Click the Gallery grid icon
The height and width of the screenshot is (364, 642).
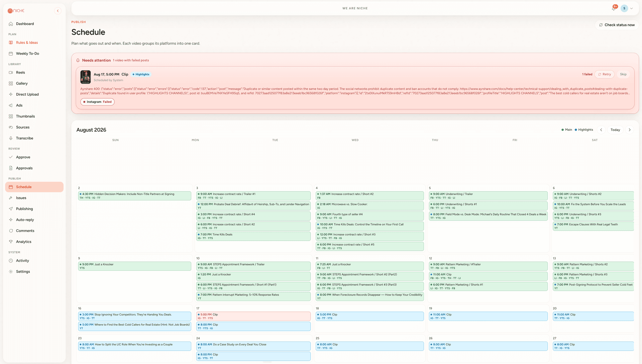[x=11, y=84]
